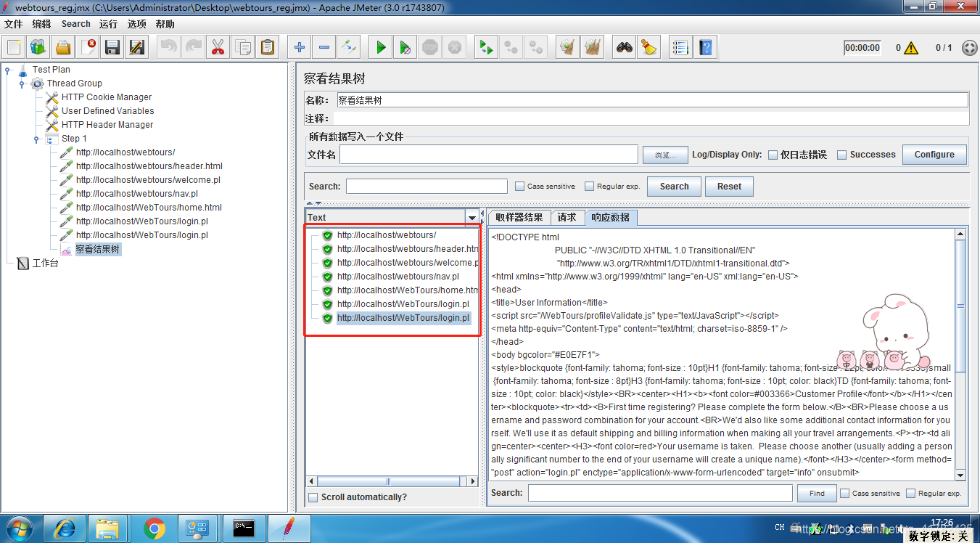Open the 选项 menu

pos(137,24)
